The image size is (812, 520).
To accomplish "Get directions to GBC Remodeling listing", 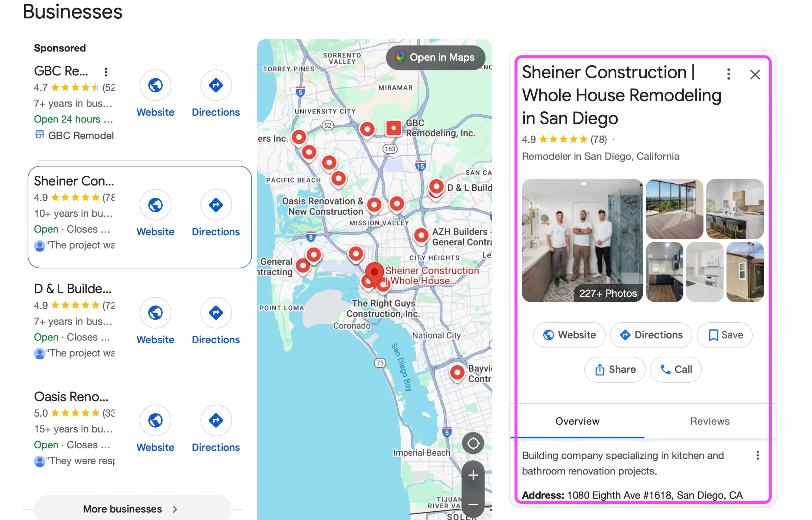I will point(216,85).
